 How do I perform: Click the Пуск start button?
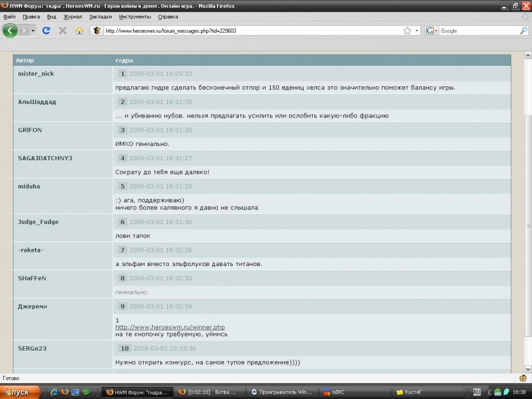click(x=20, y=392)
